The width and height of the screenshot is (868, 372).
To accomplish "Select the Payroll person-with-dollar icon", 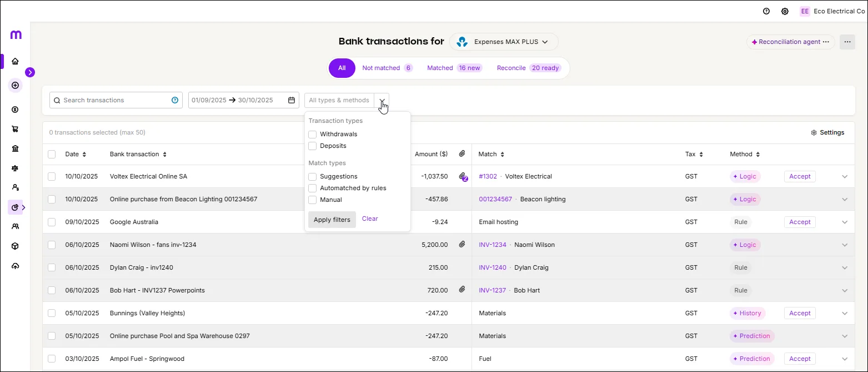I will tap(15, 187).
